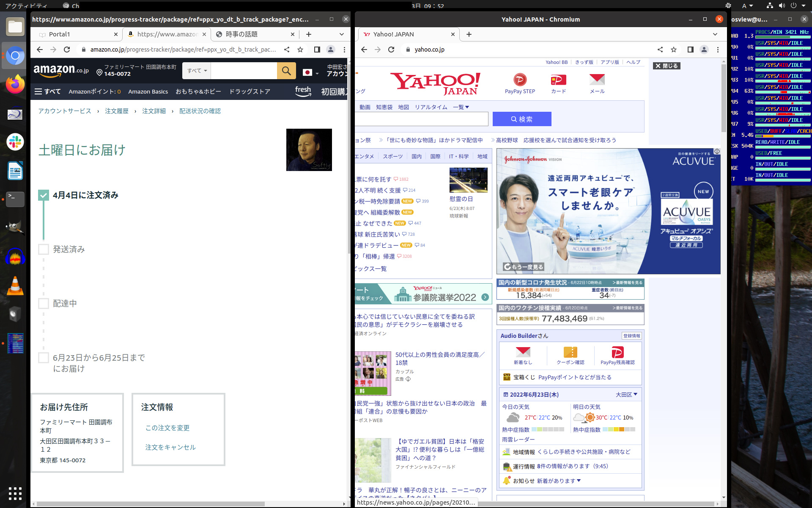Open the 慰霊の日 news thumbnail
Image resolution: width=812 pixels, height=508 pixels.
tap(469, 180)
